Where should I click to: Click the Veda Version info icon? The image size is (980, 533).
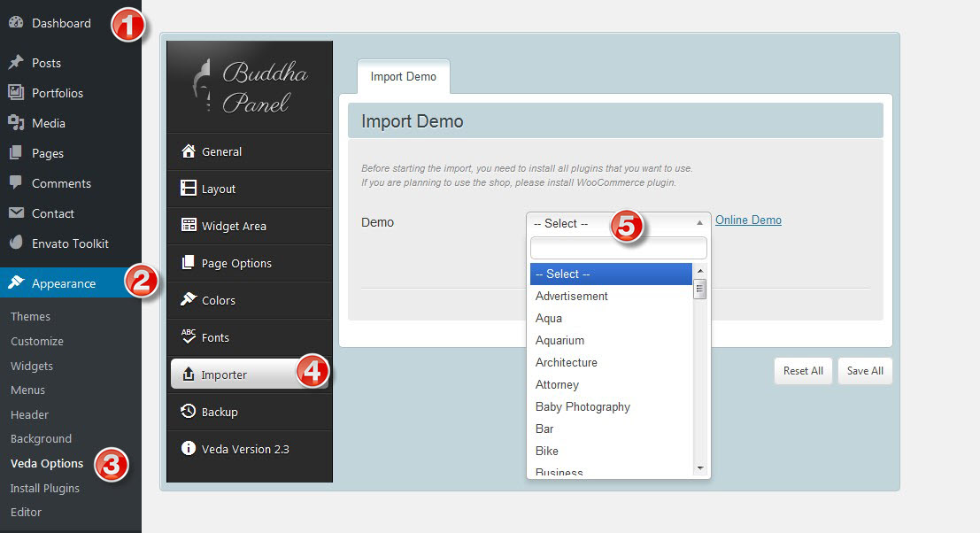(189, 448)
